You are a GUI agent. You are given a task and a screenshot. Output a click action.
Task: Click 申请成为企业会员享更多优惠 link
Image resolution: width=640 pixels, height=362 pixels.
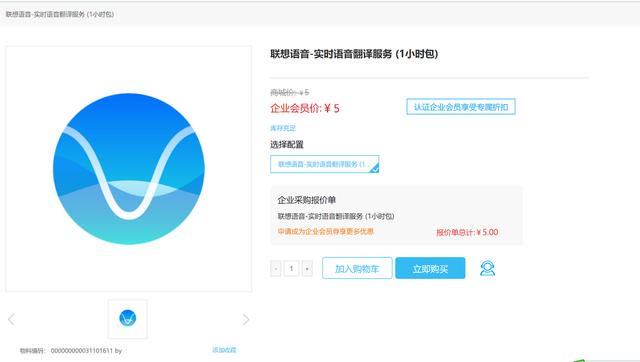326,231
